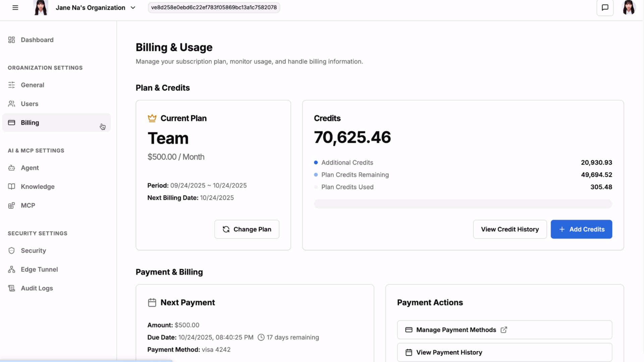Screen dimensions: 644x362
Task: Click the Audit Logs icon in sidebar
Action: pos(11,288)
